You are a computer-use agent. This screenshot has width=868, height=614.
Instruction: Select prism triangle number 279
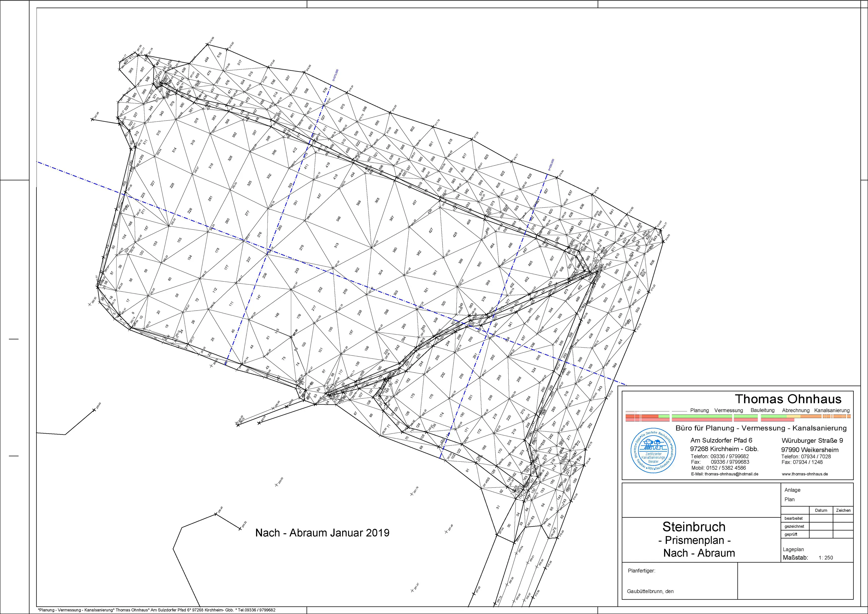(301, 248)
